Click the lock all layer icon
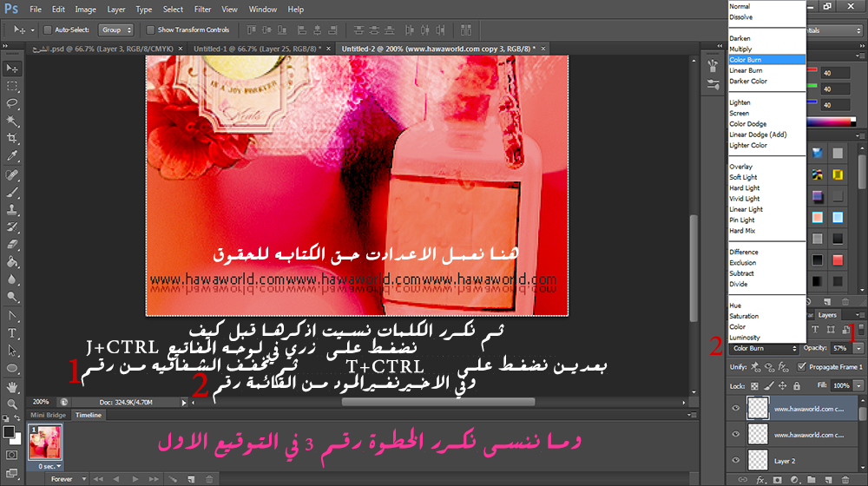The image size is (868, 486). click(796, 385)
